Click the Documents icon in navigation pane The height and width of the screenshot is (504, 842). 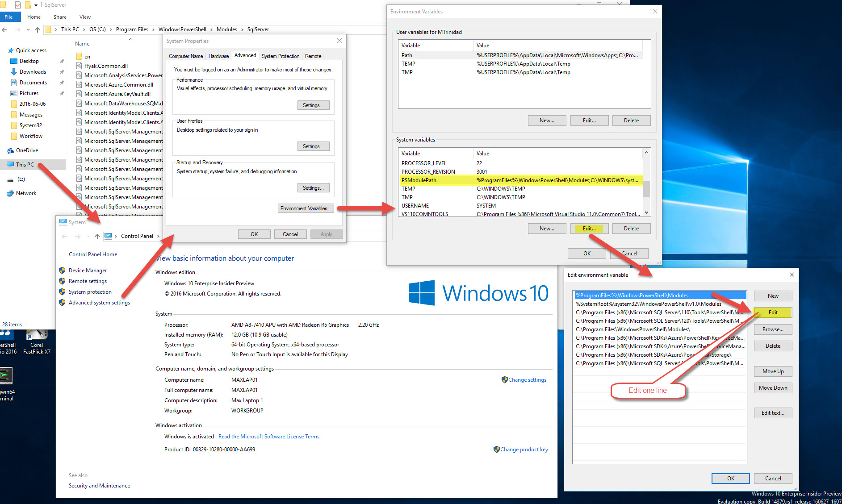(13, 83)
